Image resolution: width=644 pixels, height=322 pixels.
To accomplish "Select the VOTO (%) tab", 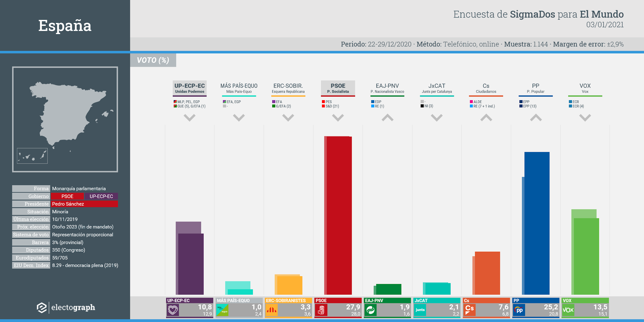I will [x=153, y=60].
